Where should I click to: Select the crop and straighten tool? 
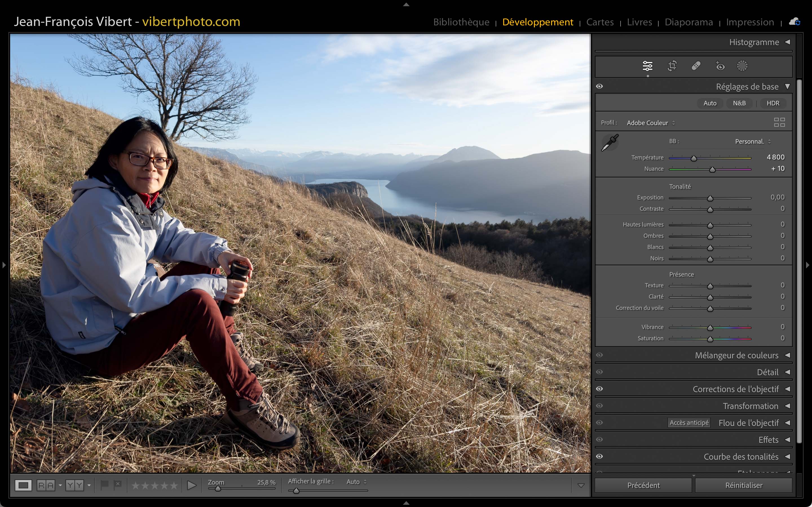click(672, 66)
